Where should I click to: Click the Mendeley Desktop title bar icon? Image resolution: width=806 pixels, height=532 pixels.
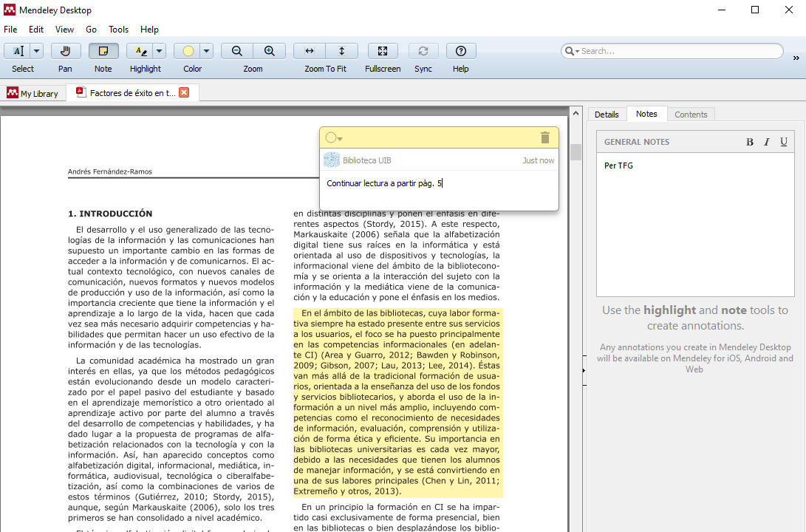(x=10, y=10)
